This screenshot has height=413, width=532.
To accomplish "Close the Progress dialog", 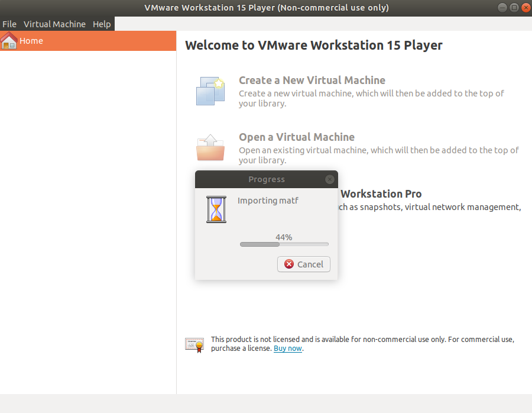I will click(x=329, y=179).
